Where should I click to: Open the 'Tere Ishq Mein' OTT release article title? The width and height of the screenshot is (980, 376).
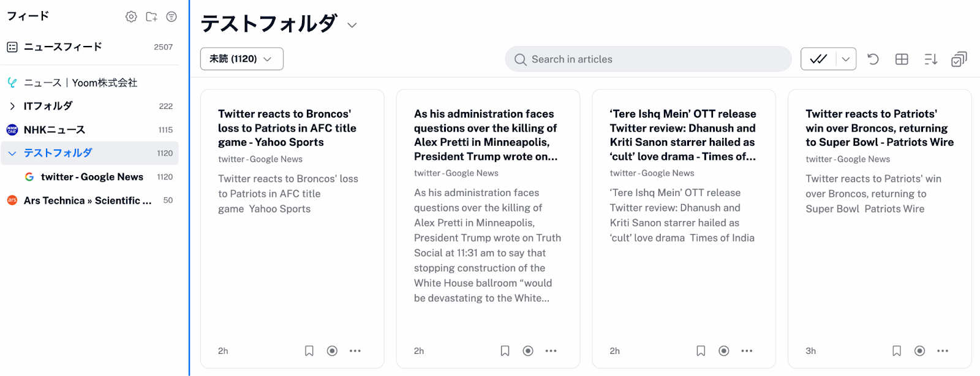[x=683, y=135]
